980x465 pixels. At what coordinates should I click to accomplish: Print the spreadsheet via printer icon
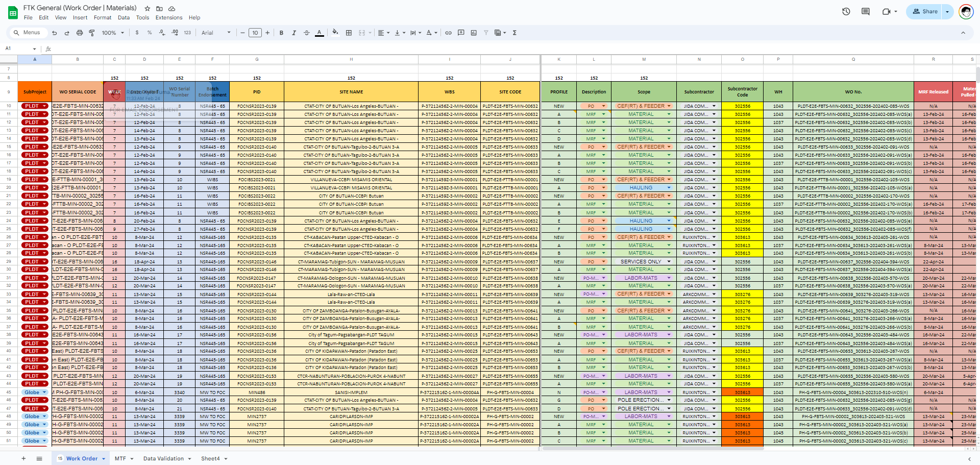[80, 33]
